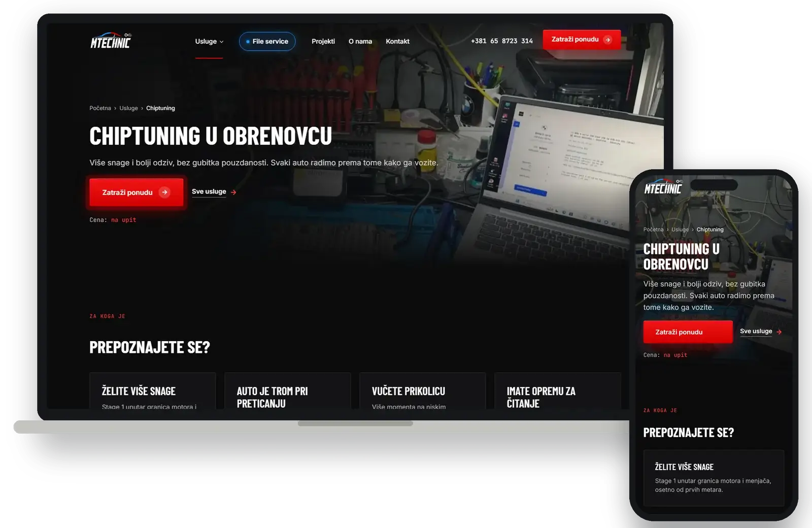The image size is (812, 528).
Task: Select the Vučete prikolicu card
Action: (x=423, y=391)
